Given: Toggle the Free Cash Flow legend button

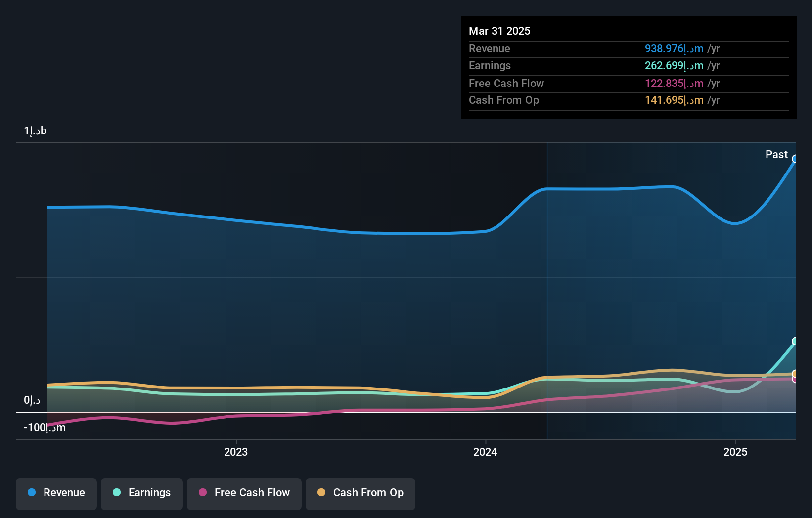Looking at the screenshot, I should click(244, 494).
